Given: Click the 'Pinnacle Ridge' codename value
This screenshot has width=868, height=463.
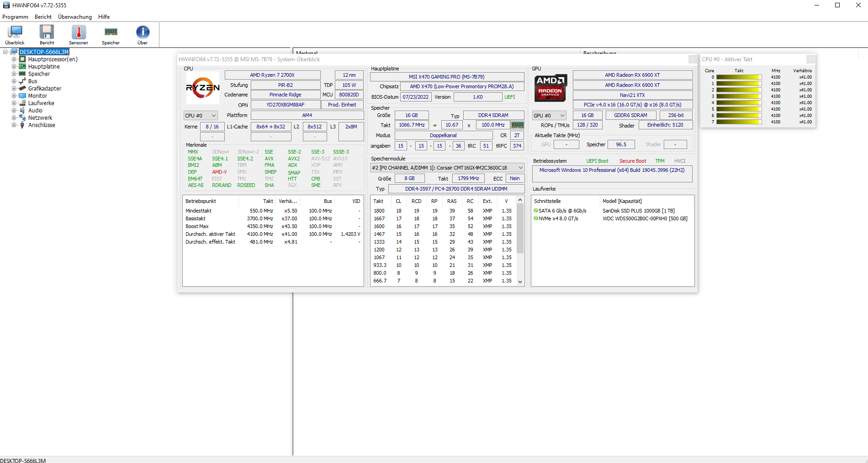Looking at the screenshot, I should (286, 95).
